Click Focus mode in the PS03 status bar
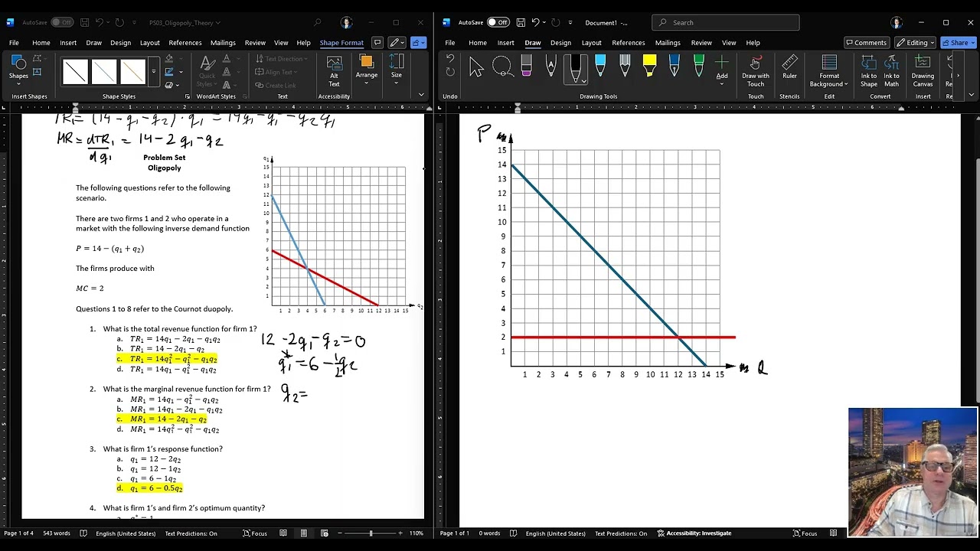This screenshot has width=980, height=551. pos(255,533)
